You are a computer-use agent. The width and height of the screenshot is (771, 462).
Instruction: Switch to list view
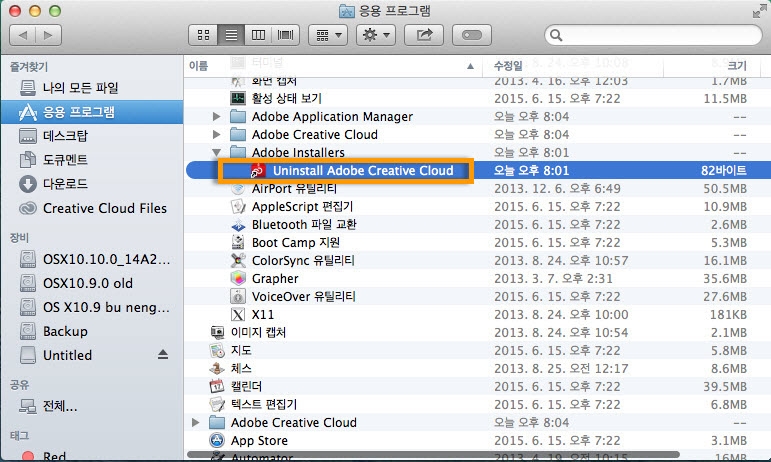pyautogui.click(x=231, y=35)
